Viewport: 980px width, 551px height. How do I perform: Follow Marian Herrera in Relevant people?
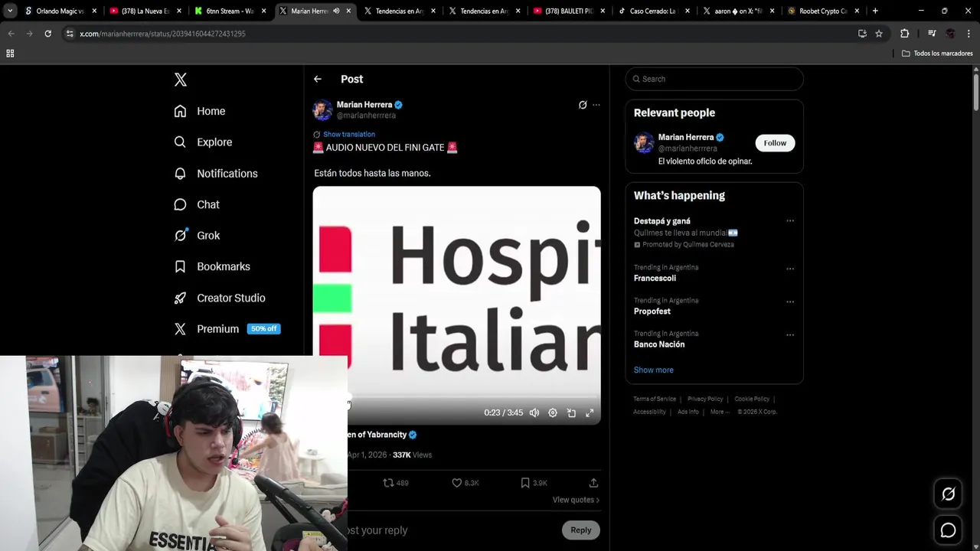coord(775,143)
